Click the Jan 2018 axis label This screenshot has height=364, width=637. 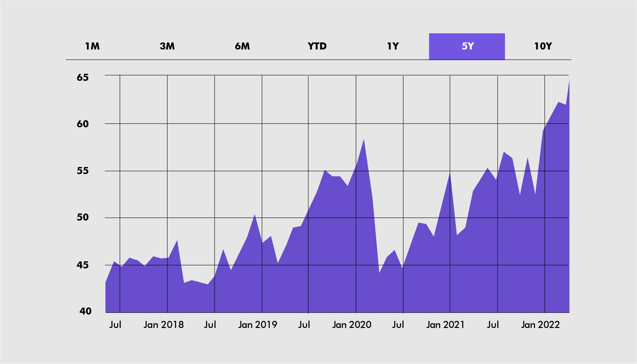(x=164, y=325)
